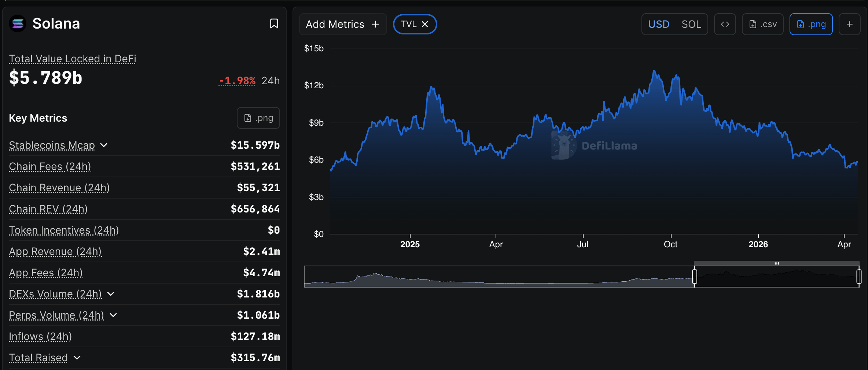This screenshot has width=868, height=370.
Task: Switch chart denomination to USD
Action: click(659, 24)
